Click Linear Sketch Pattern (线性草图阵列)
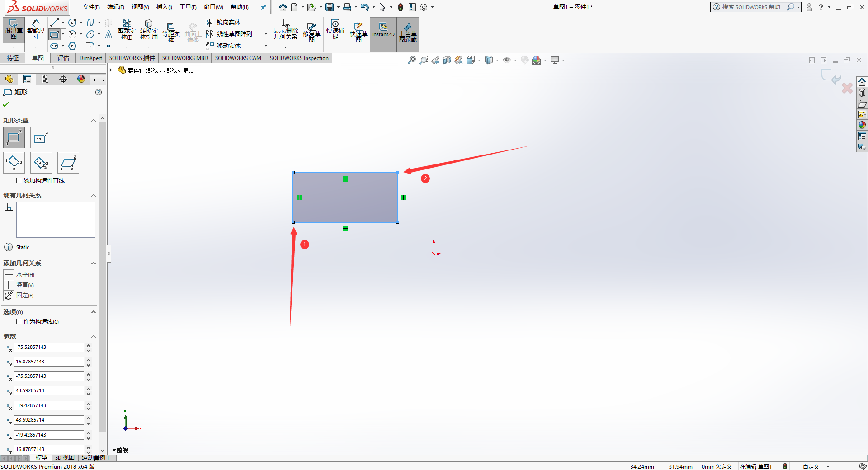 pyautogui.click(x=229, y=34)
